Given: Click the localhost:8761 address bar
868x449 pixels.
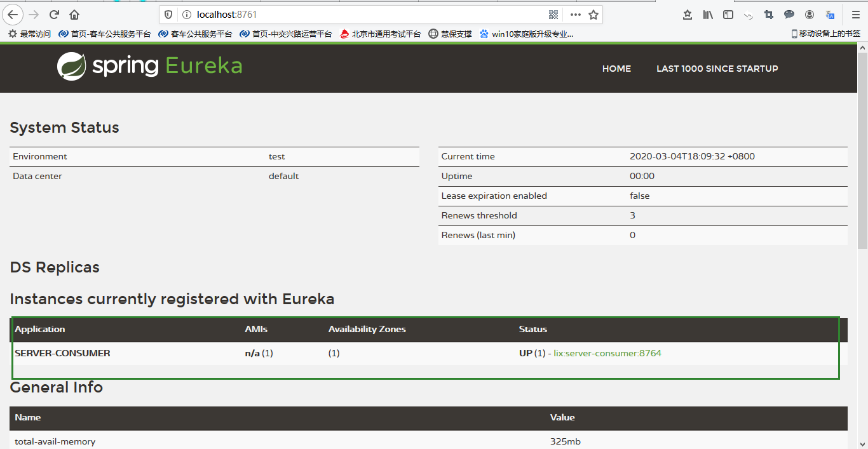Looking at the screenshot, I should pos(369,14).
